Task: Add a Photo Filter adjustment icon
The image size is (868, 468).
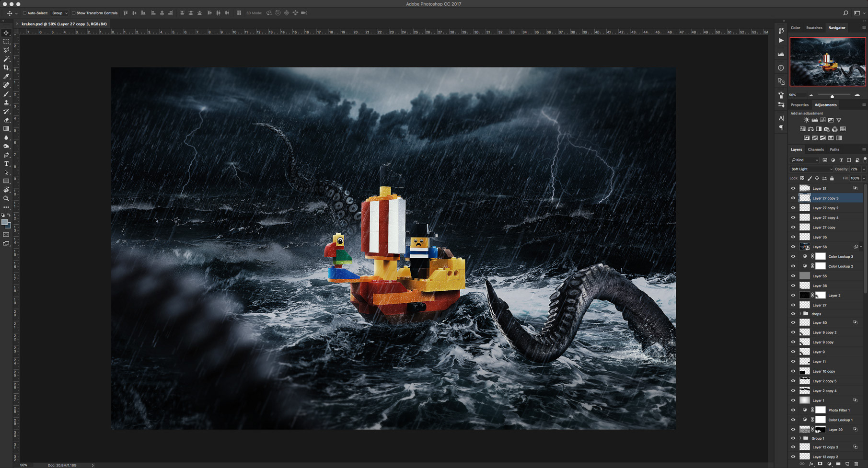Action: click(x=827, y=129)
